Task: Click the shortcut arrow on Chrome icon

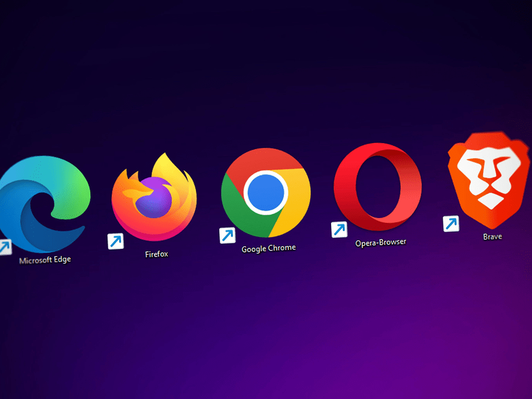Action: pyautogui.click(x=228, y=235)
